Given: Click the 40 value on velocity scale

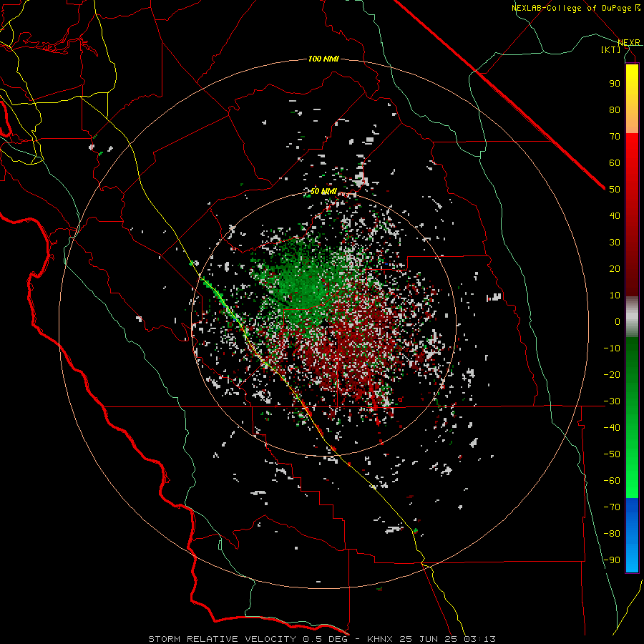Looking at the screenshot, I should [615, 215].
